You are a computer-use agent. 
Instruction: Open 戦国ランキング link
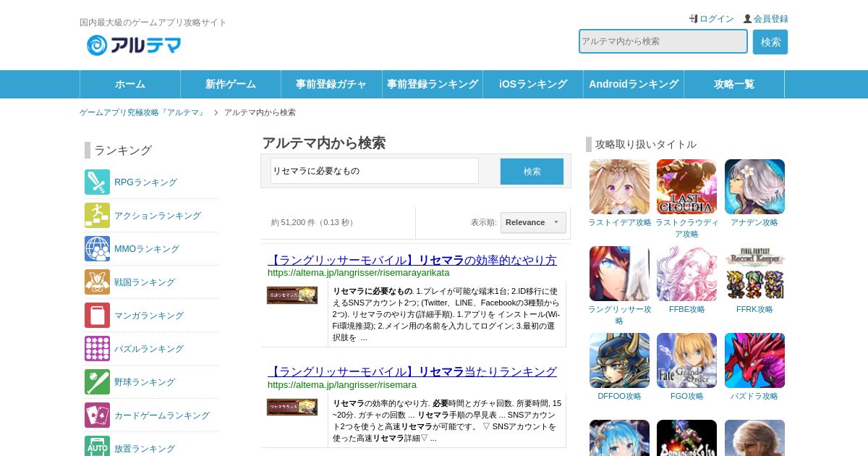pos(145,282)
